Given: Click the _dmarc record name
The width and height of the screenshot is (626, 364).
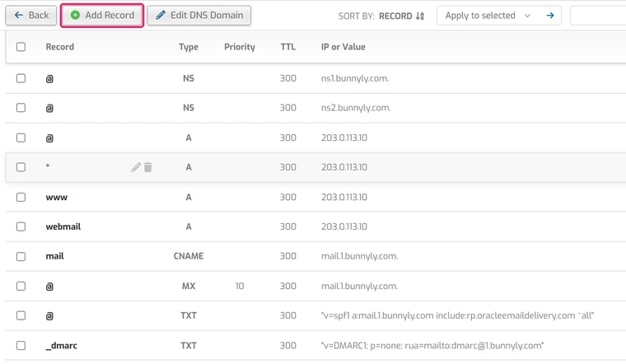Looking at the screenshot, I should [x=62, y=346].
